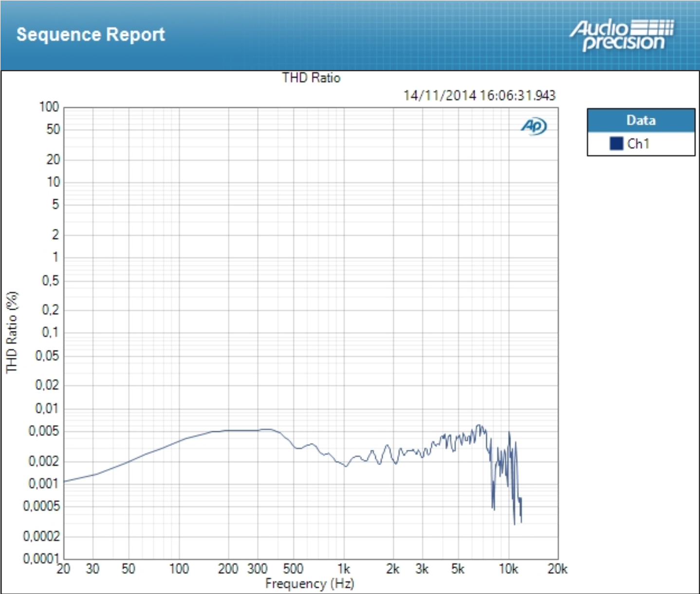Click the Sequence Report heading

[x=91, y=35]
